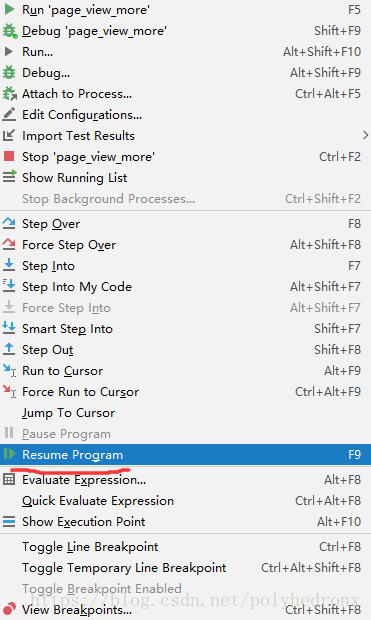Click the Debug 'page_view_more' bug icon
Screen dimensions: 371x620
point(9,31)
